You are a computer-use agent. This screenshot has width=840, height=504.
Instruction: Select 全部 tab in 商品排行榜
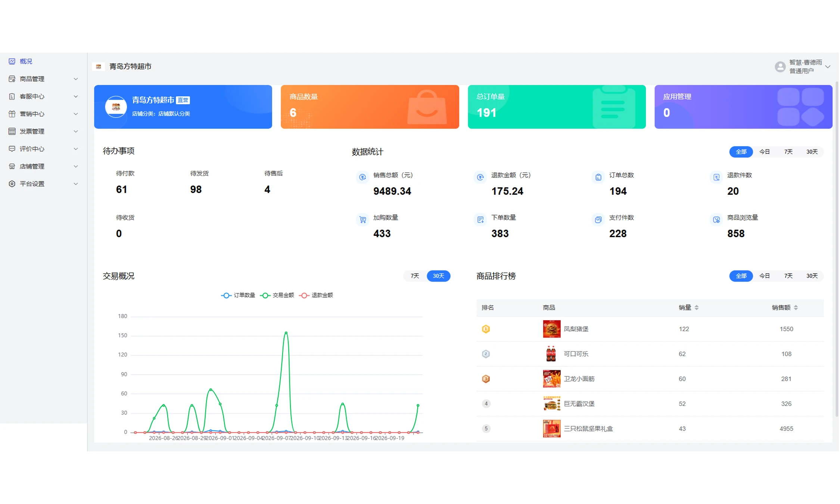click(x=741, y=276)
